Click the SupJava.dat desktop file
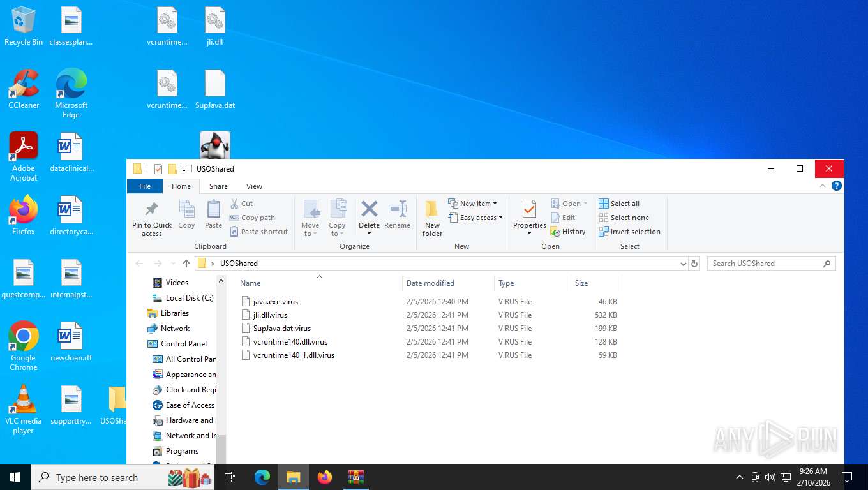 (x=215, y=89)
